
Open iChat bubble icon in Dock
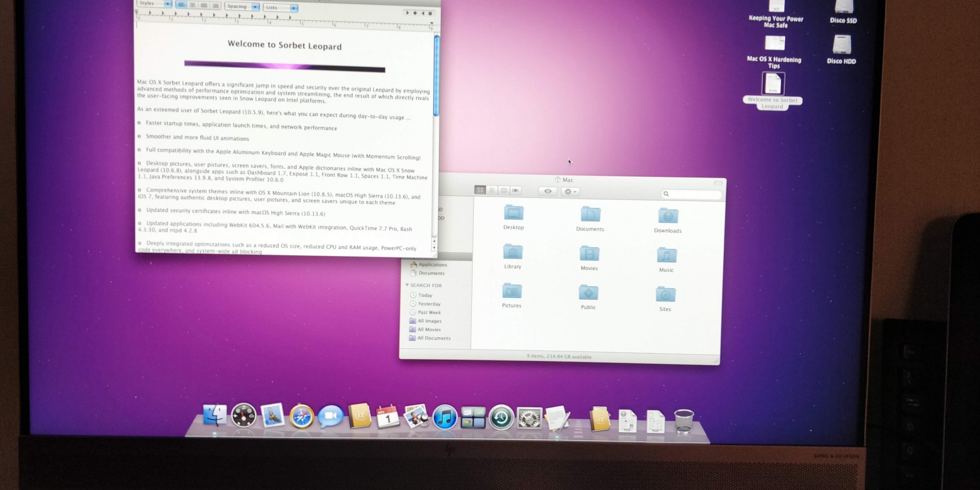pyautogui.click(x=330, y=417)
